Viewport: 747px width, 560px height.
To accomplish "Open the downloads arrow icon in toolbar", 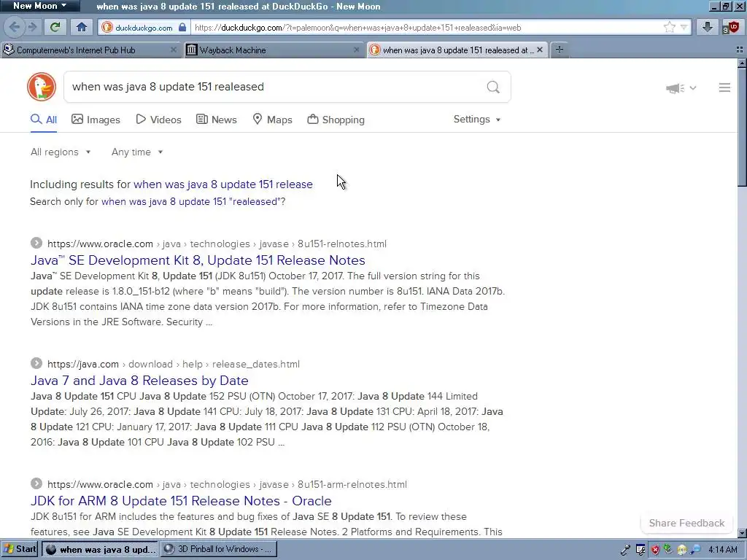I will coord(708,27).
